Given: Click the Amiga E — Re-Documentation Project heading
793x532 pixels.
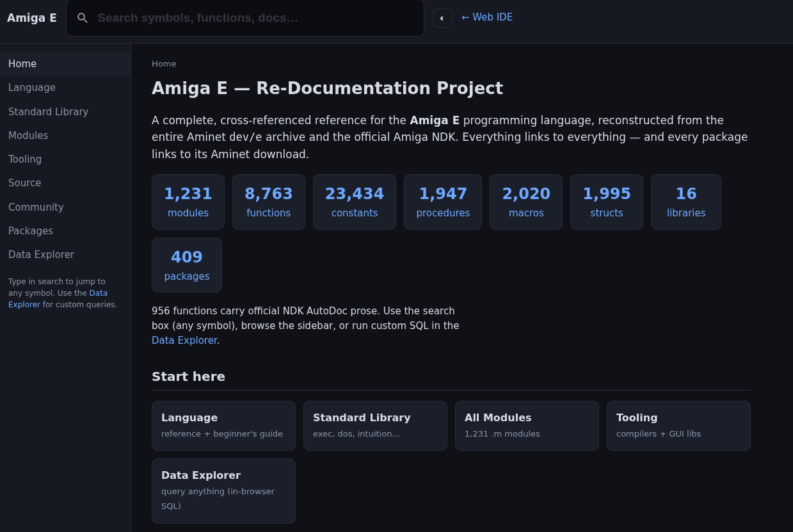Looking at the screenshot, I should point(327,88).
